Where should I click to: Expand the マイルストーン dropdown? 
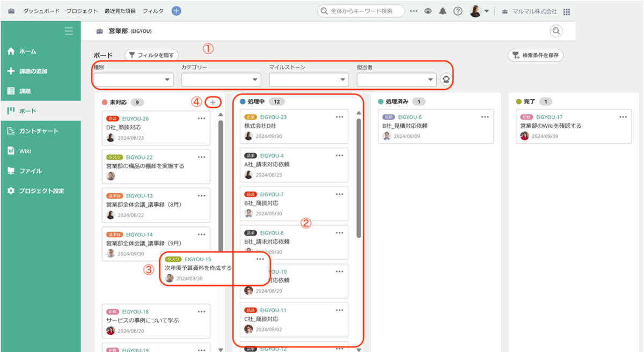click(309, 80)
